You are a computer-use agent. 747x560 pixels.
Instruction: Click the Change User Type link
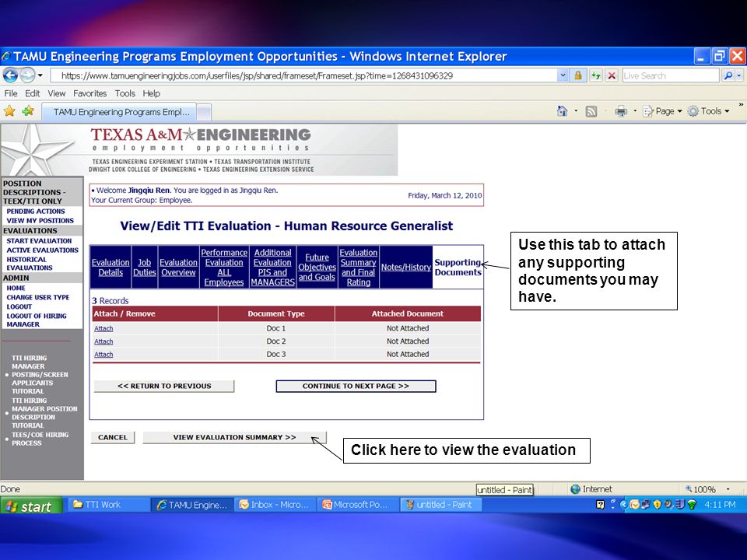pyautogui.click(x=38, y=297)
